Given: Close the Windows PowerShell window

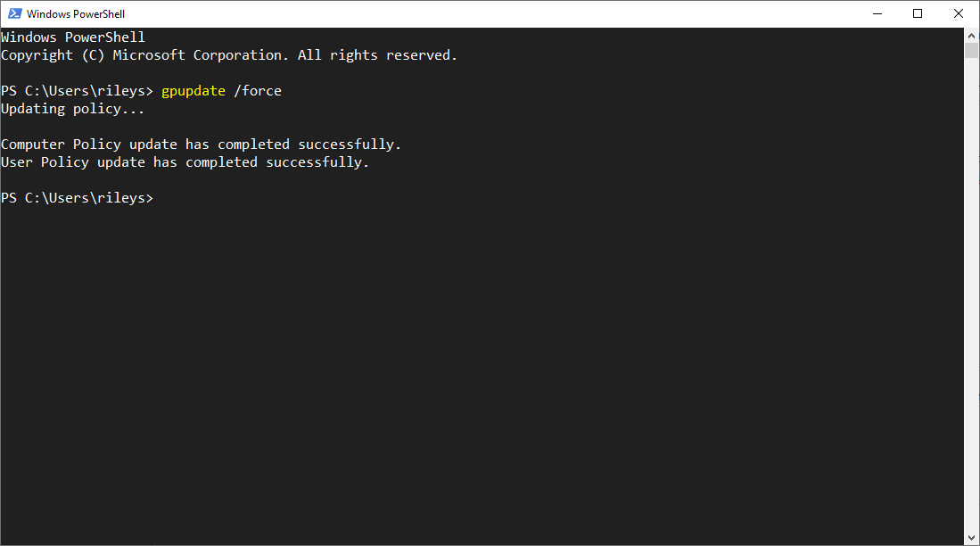Looking at the screenshot, I should pos(959,13).
